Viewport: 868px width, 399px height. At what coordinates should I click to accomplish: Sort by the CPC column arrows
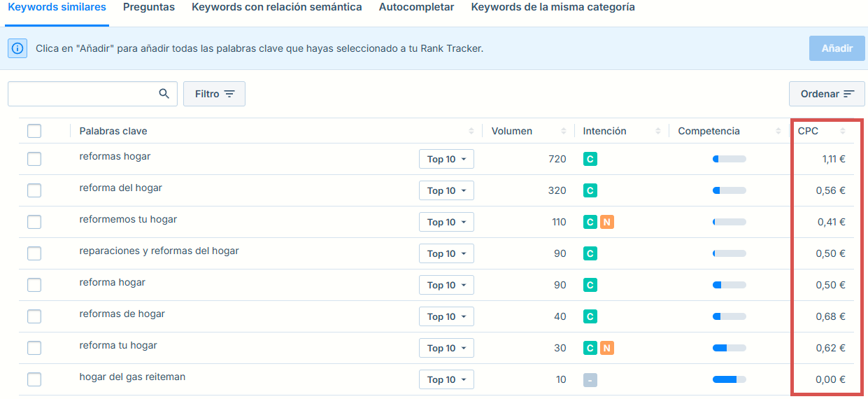coord(843,131)
